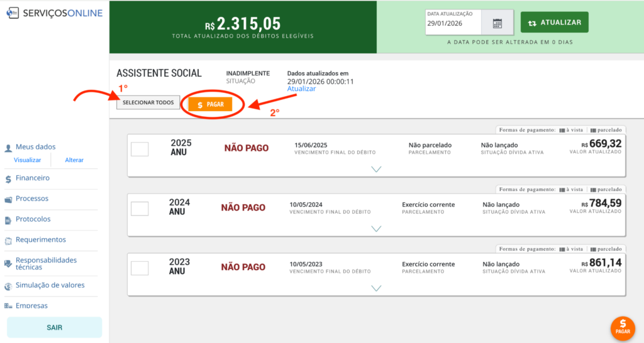Select the 2024 ANU debt checkbox
644x343 pixels.
pyautogui.click(x=140, y=209)
